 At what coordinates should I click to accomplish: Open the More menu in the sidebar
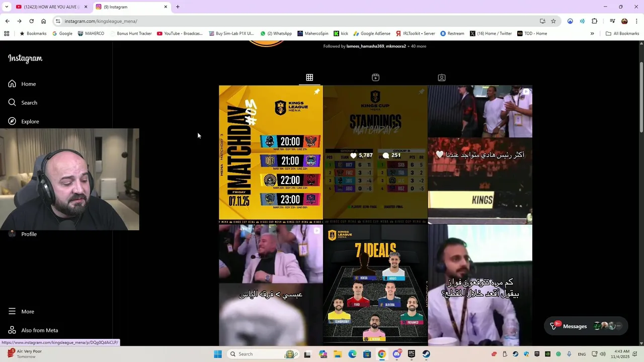[x=21, y=312]
